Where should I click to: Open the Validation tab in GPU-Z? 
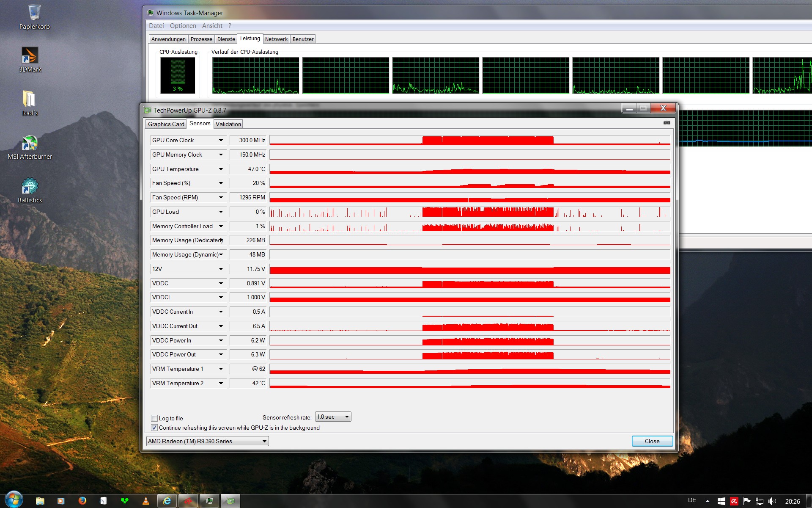(228, 124)
